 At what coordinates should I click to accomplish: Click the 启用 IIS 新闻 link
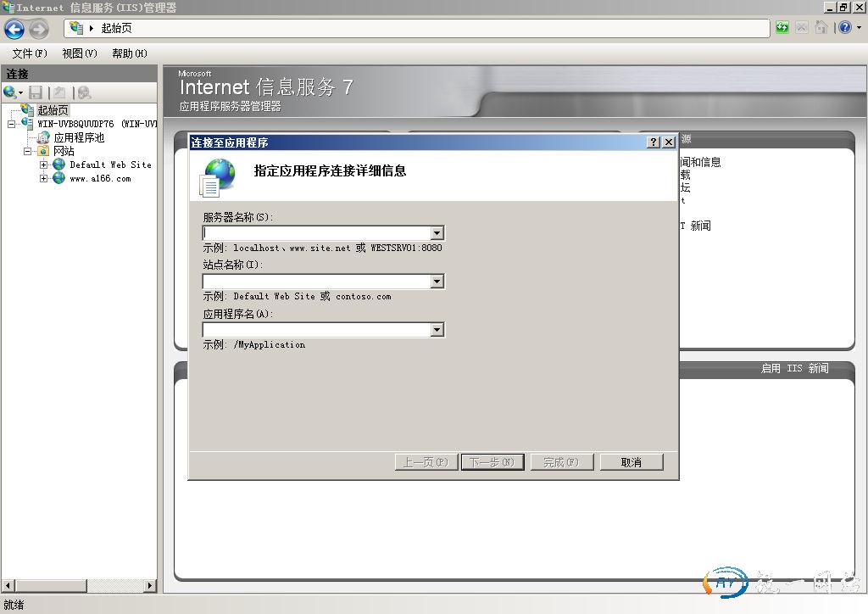tap(793, 368)
